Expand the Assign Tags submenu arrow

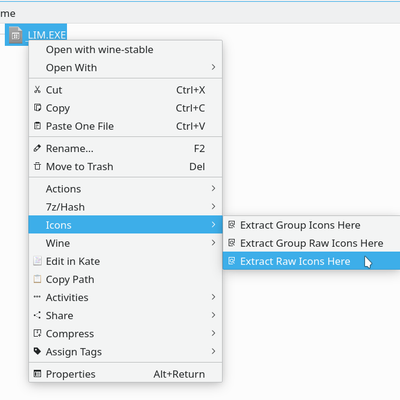point(213,351)
